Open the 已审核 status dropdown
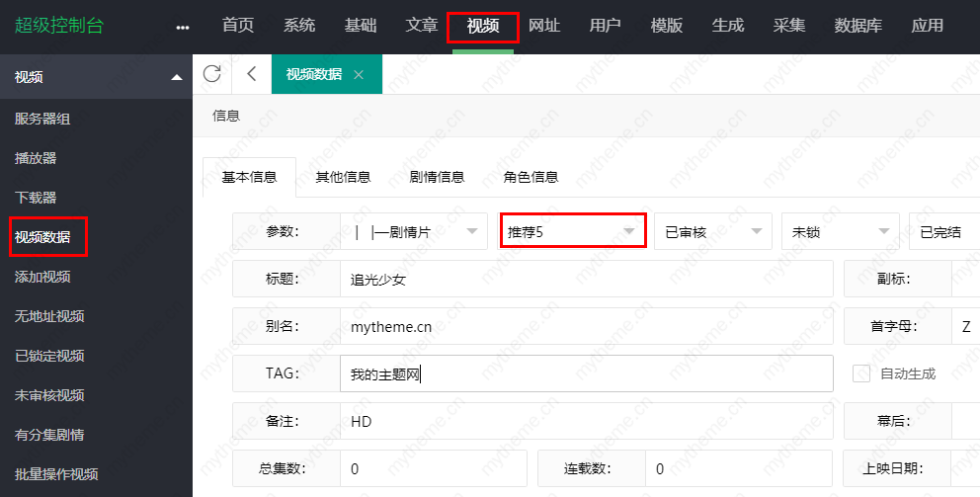This screenshot has width=980, height=497. [712, 231]
